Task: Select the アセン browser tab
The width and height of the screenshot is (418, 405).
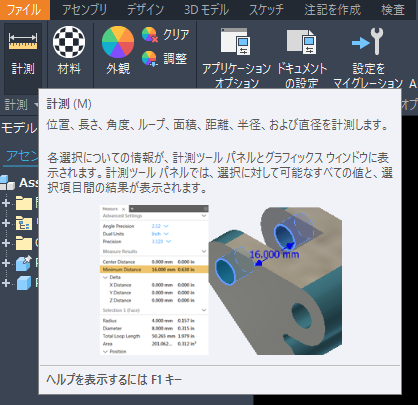Action: [22, 156]
